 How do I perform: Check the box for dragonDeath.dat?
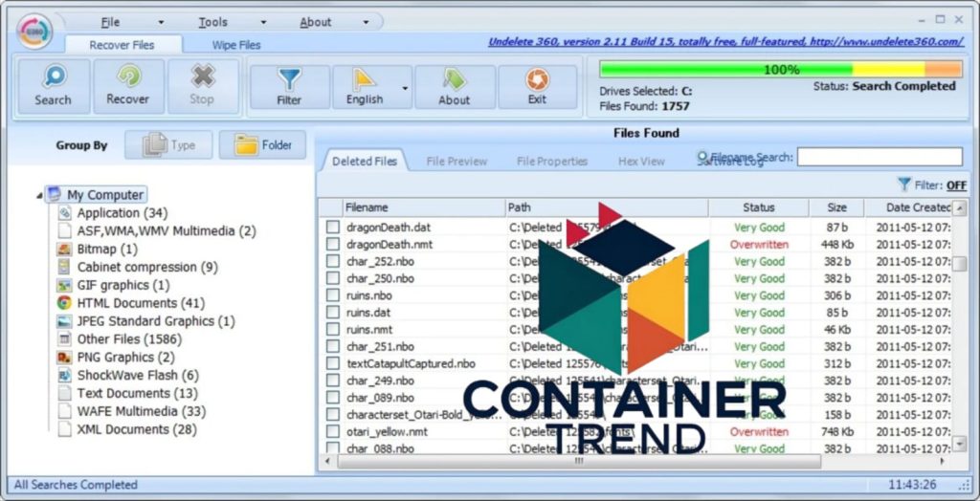click(333, 228)
